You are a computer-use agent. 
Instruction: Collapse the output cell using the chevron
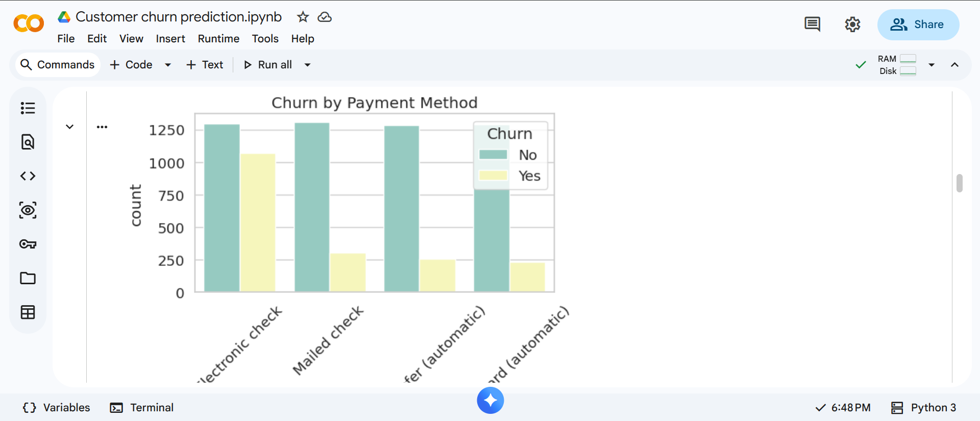(x=70, y=127)
